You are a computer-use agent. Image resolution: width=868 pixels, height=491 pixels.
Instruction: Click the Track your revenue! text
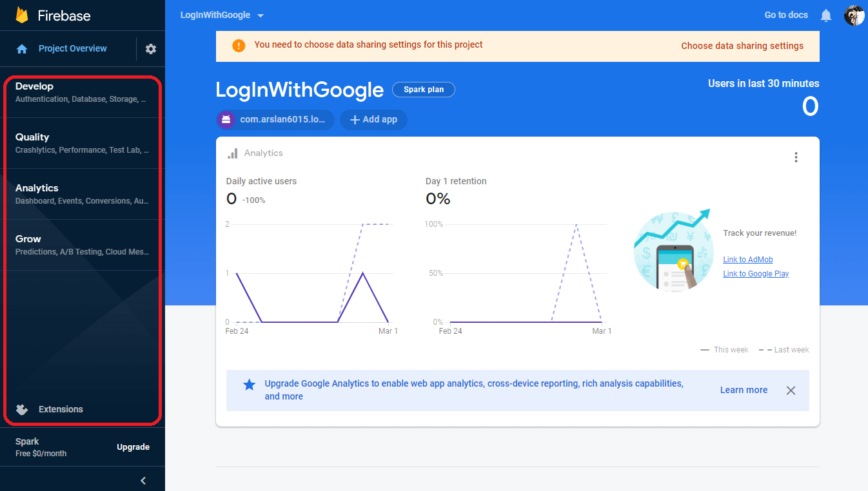pyautogui.click(x=760, y=233)
